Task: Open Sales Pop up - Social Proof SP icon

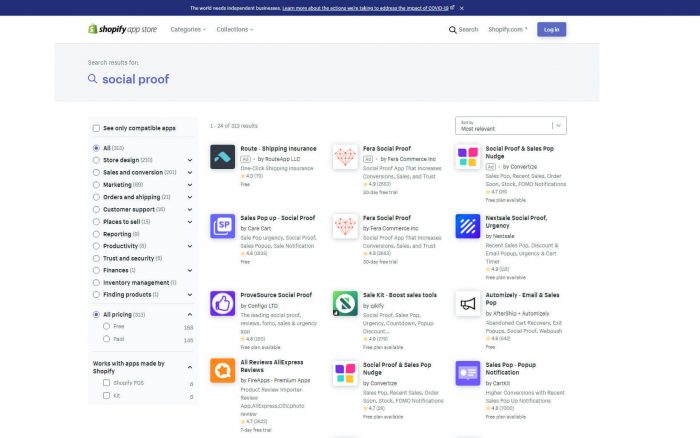Action: click(222, 226)
